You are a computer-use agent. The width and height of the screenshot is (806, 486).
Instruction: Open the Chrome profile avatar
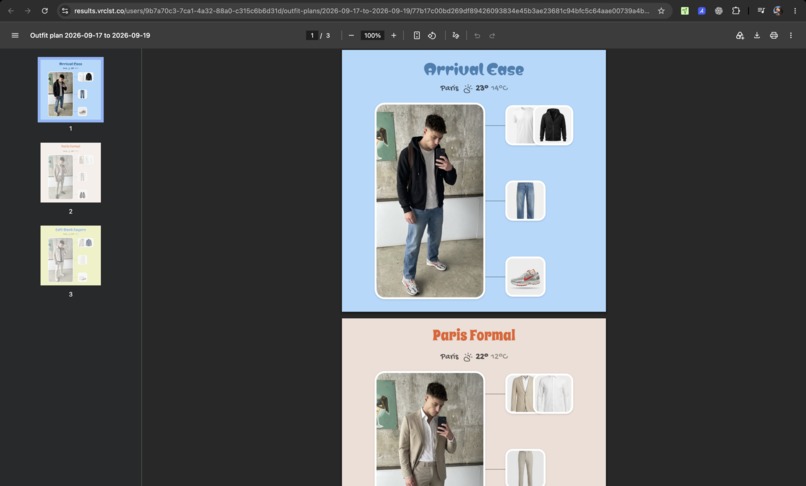click(777, 11)
